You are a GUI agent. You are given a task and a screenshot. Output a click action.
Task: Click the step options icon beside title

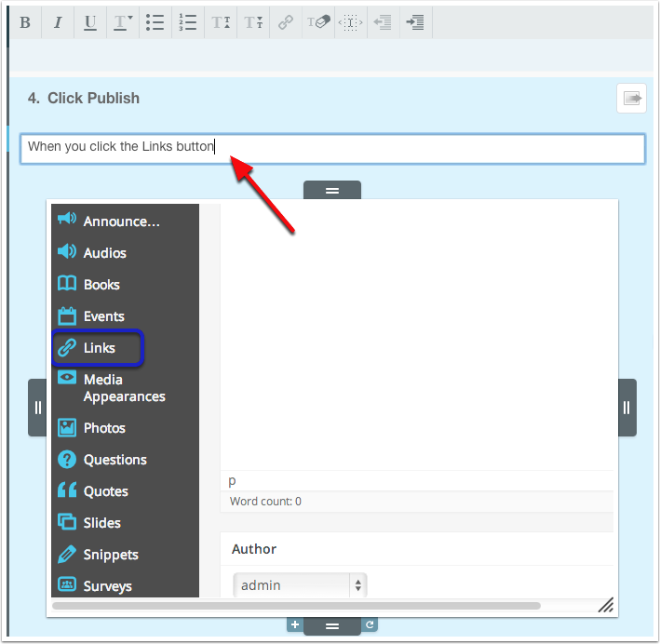coord(631,99)
